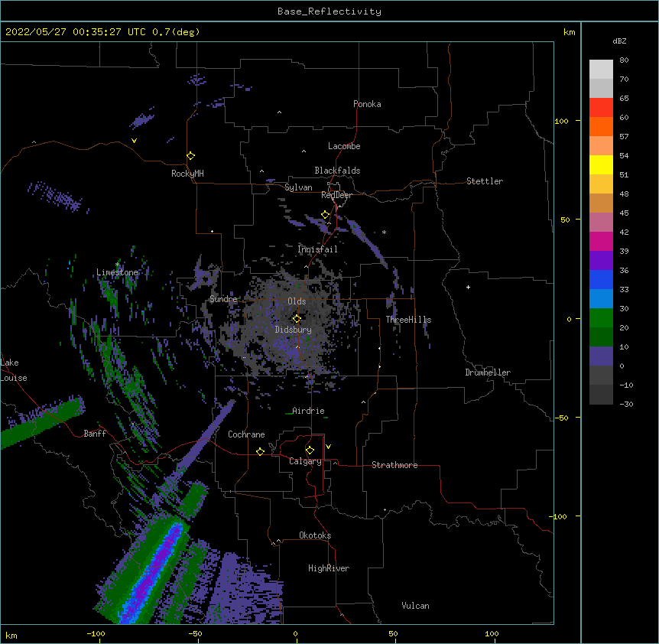
Task: Click the yellow V marker northwest of RockyMH
Action: [x=134, y=141]
